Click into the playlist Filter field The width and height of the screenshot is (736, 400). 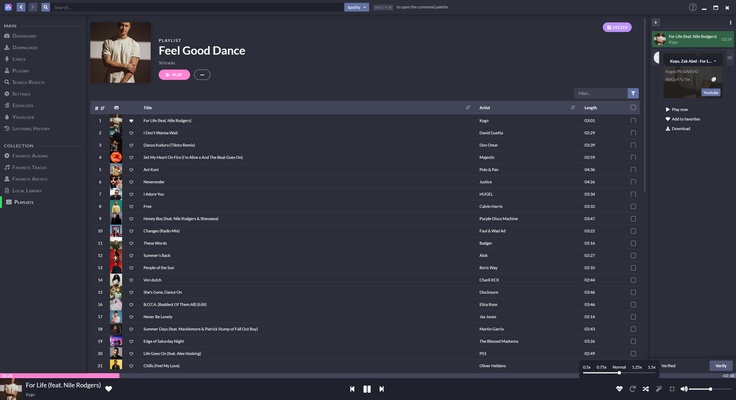point(601,93)
